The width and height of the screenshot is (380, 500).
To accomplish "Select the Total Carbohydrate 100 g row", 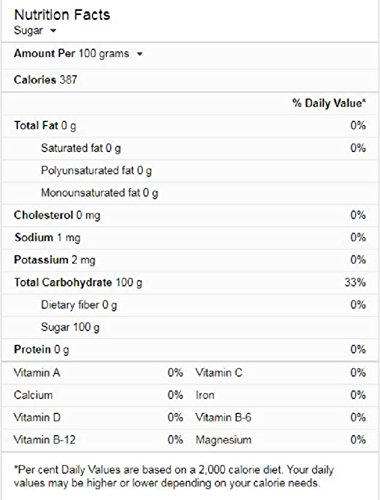I will pos(190,283).
